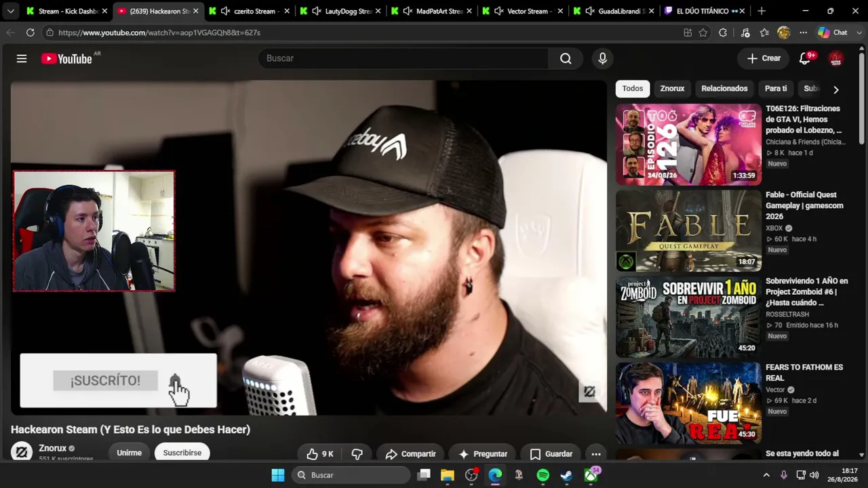Image resolution: width=868 pixels, height=488 pixels.
Task: Open Xbox app from the taskbar
Action: tap(591, 475)
